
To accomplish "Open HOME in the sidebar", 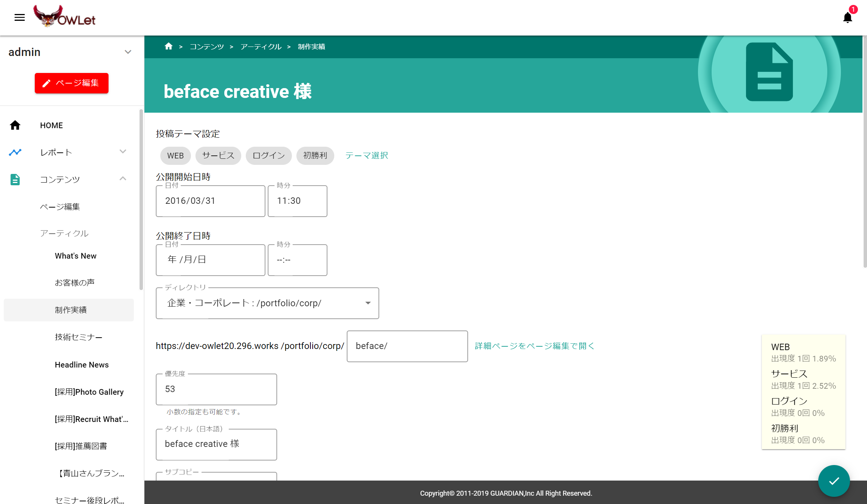I will pyautogui.click(x=51, y=126).
